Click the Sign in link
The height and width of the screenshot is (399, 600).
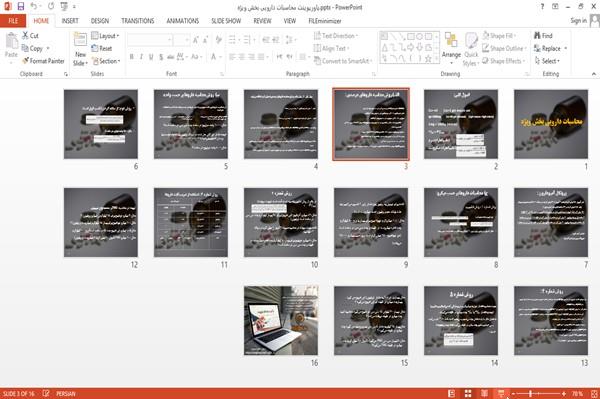click(578, 21)
